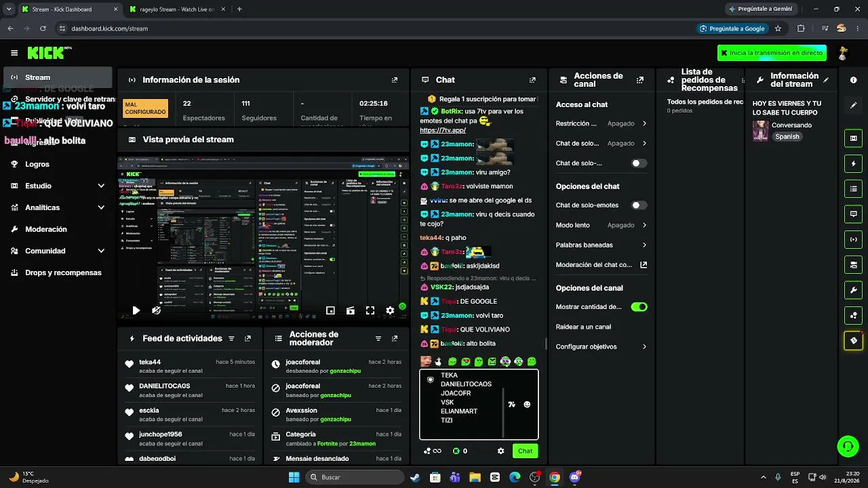Pop out the Acciones de canal panel
The image size is (868, 488).
[639, 80]
